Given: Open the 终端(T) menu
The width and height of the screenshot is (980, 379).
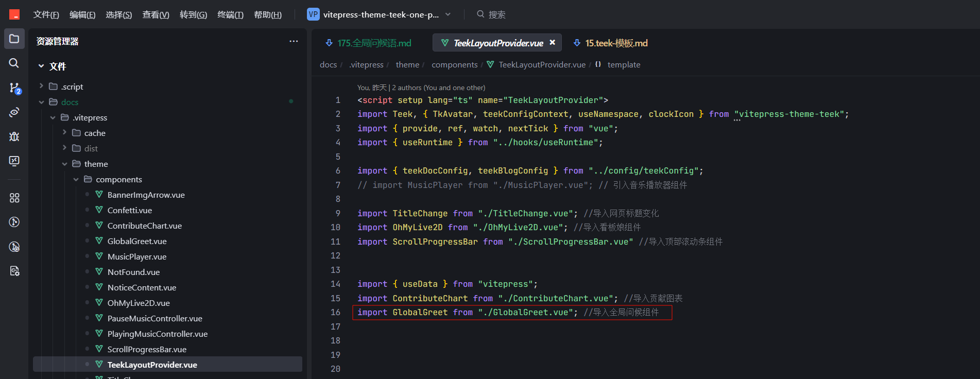Looking at the screenshot, I should click(x=230, y=14).
